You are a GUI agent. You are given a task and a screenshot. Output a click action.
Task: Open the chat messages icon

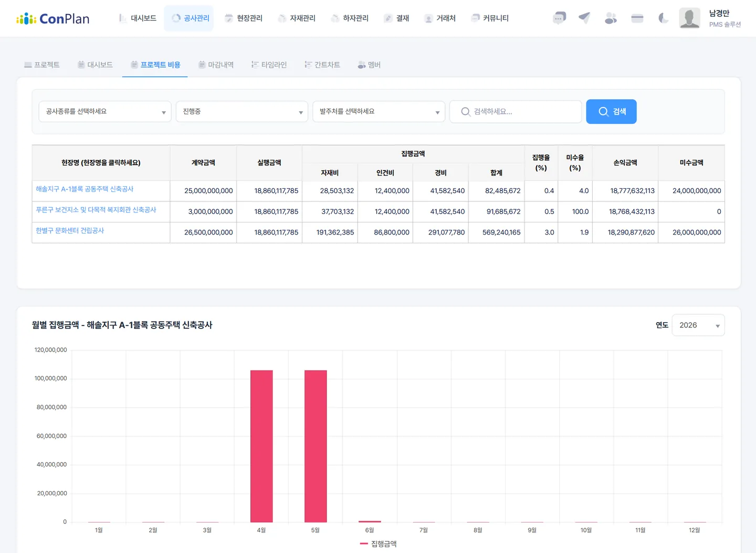[x=559, y=18]
